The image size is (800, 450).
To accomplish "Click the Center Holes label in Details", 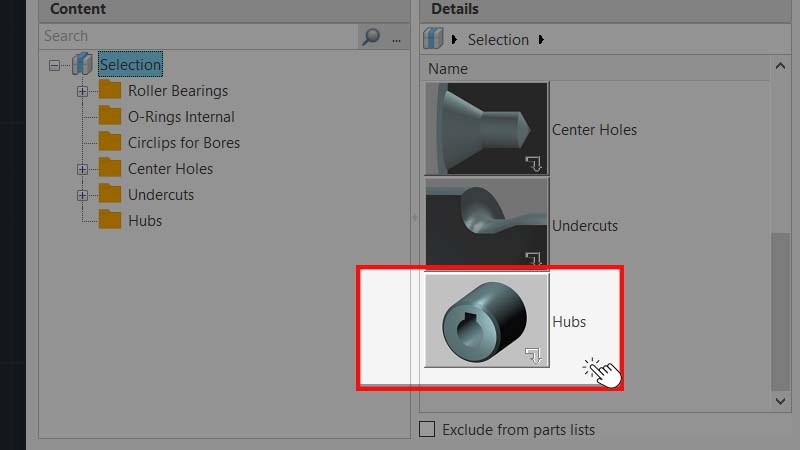I will [594, 130].
